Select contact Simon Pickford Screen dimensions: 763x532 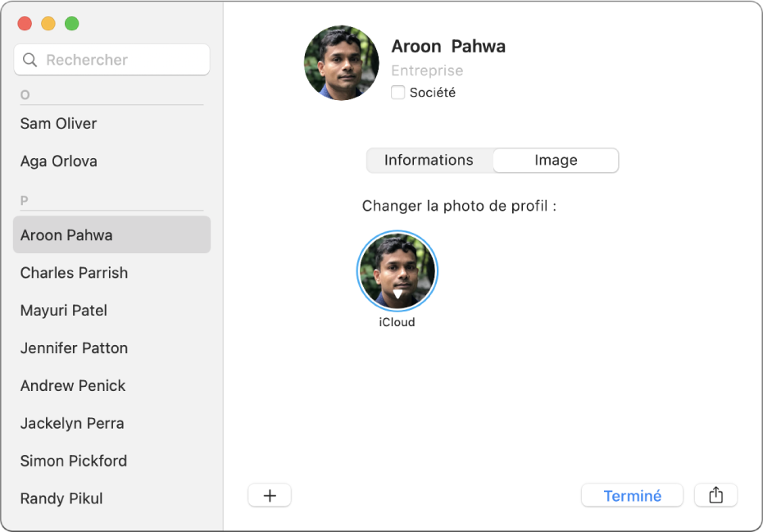73,462
